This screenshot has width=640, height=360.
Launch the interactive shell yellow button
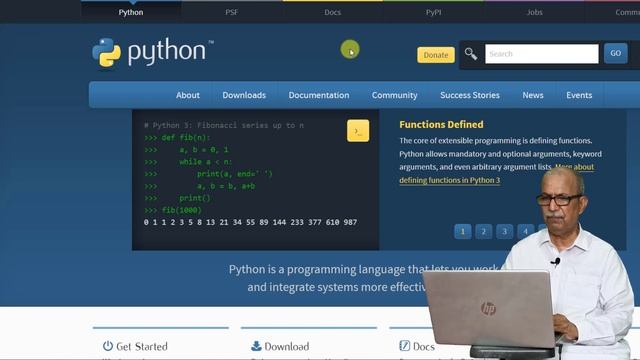pos(358,131)
